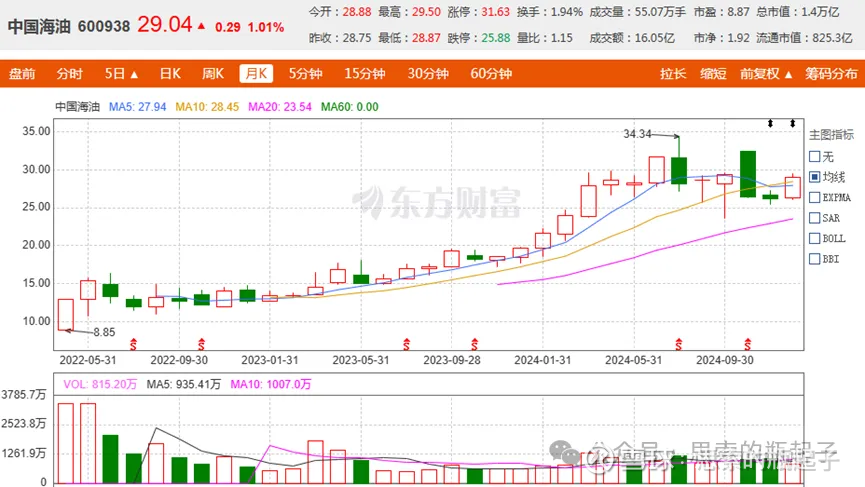865x487 pixels.
Task: Click the 2024-05-31 date axis label
Action: click(633, 360)
